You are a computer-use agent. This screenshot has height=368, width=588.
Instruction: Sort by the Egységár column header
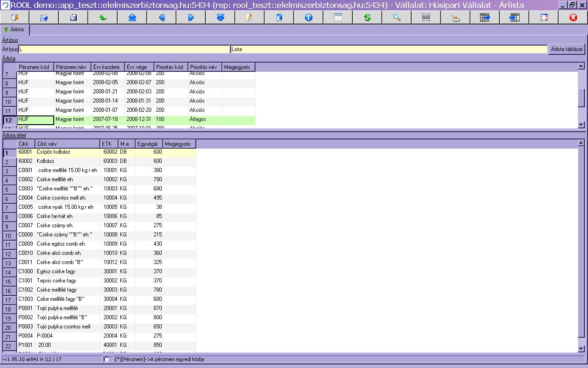coord(149,144)
